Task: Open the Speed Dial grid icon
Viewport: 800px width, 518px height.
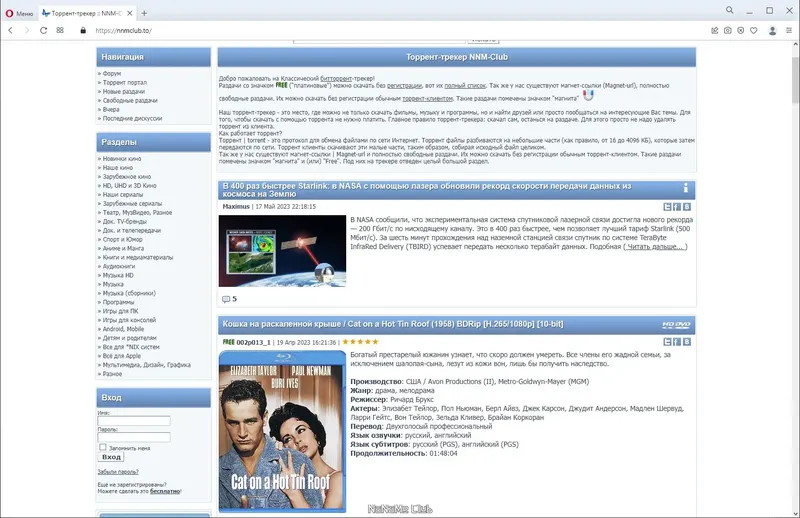Action: click(x=60, y=31)
